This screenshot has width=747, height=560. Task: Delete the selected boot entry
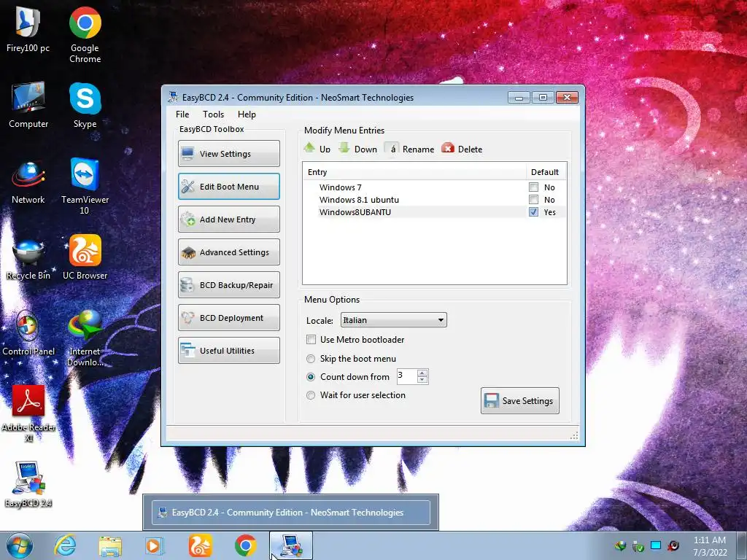click(x=462, y=149)
